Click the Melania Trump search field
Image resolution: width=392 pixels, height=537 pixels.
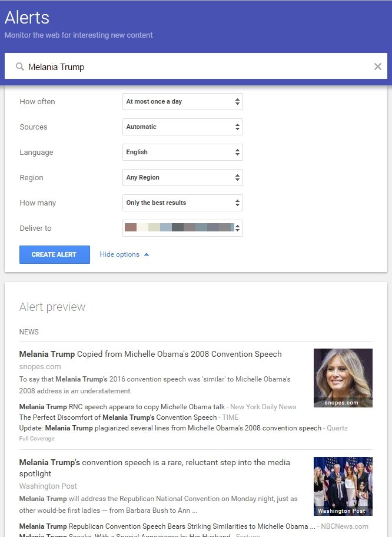point(196,67)
